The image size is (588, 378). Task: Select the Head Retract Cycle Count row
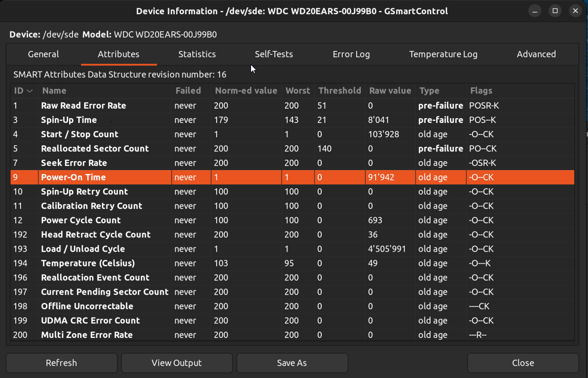pos(293,235)
